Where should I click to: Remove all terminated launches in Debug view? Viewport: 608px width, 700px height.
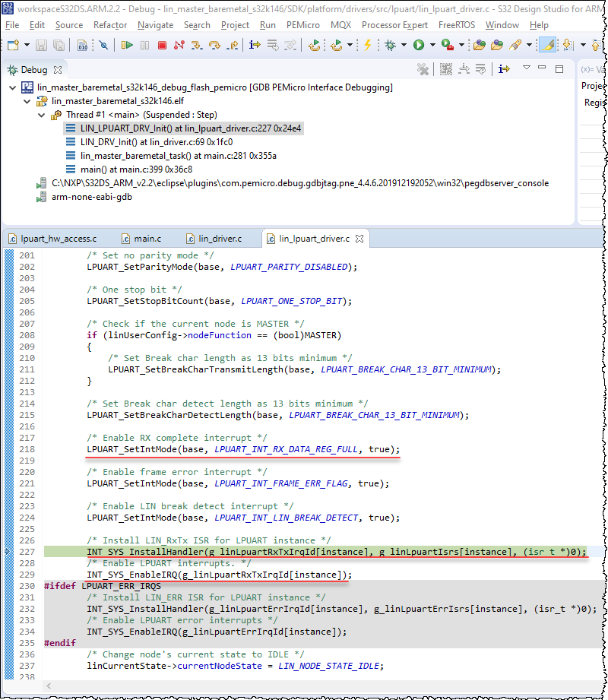[x=423, y=69]
